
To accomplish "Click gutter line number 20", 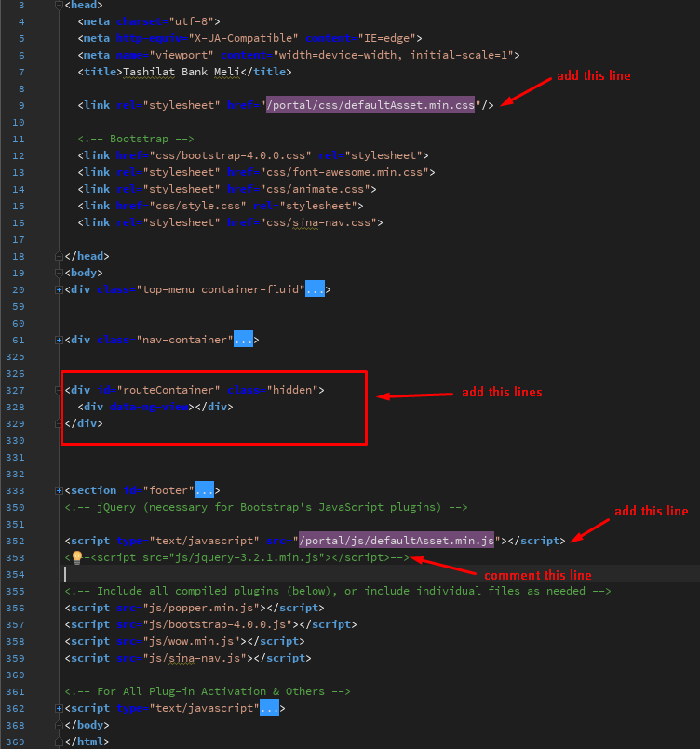I will (x=19, y=290).
